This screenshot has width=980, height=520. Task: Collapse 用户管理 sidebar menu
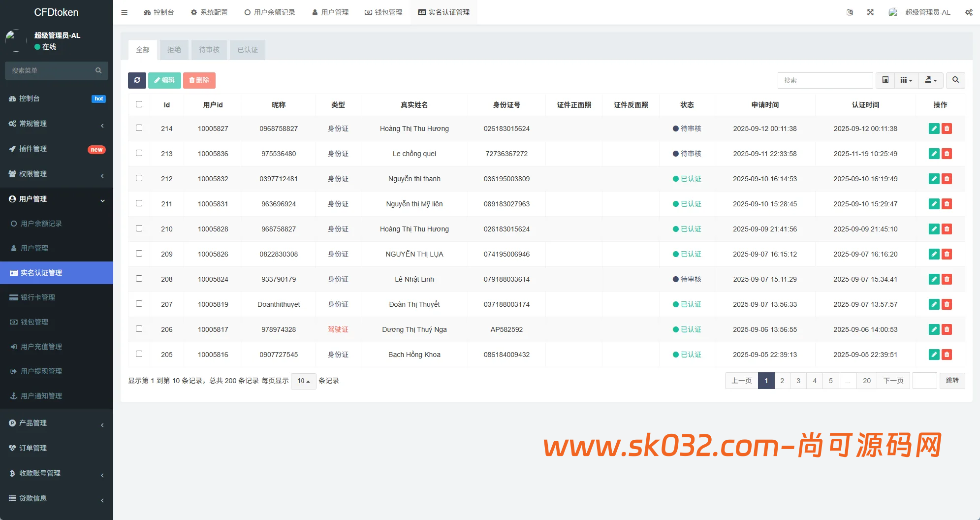tap(57, 199)
